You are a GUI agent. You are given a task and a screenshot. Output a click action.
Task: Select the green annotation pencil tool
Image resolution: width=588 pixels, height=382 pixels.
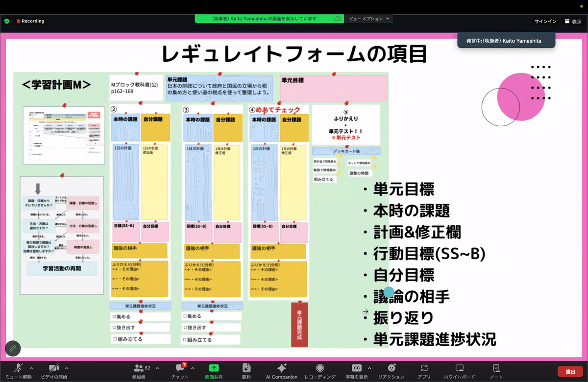pos(13,349)
